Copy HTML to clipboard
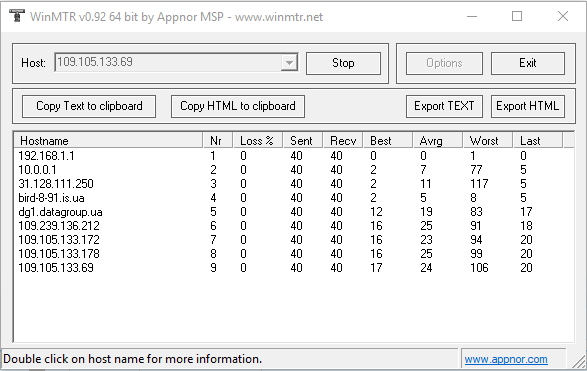 click(x=238, y=106)
